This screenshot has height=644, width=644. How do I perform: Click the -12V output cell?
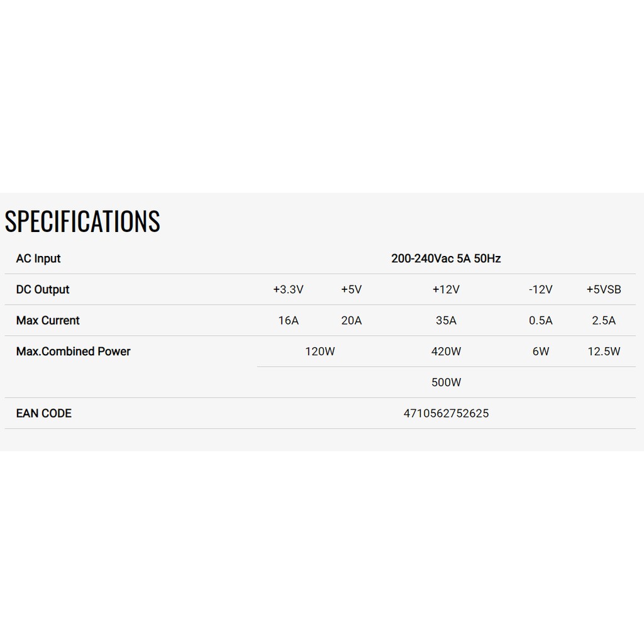[x=541, y=289]
